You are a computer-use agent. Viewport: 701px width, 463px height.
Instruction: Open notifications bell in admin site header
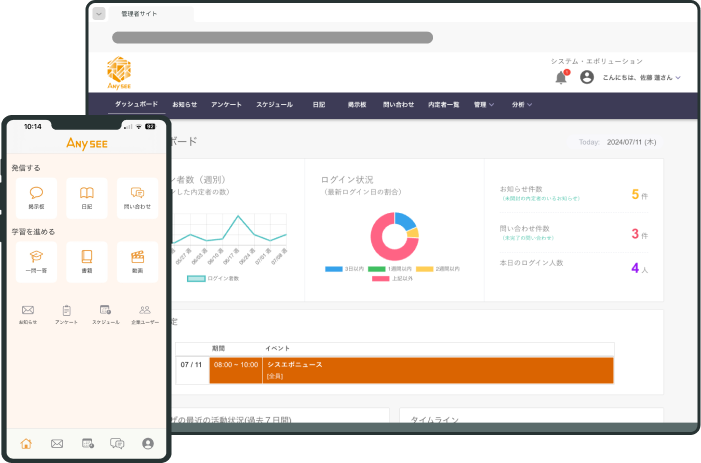tap(561, 77)
